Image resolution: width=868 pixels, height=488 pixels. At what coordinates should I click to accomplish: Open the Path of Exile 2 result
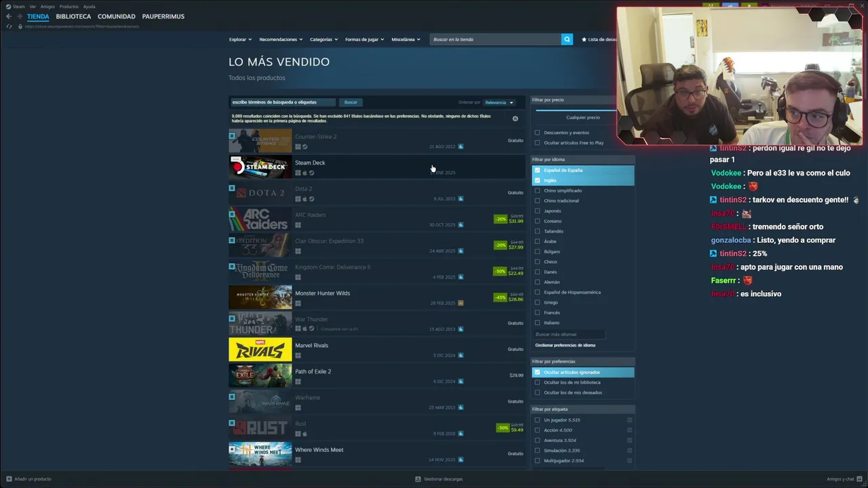coord(376,375)
